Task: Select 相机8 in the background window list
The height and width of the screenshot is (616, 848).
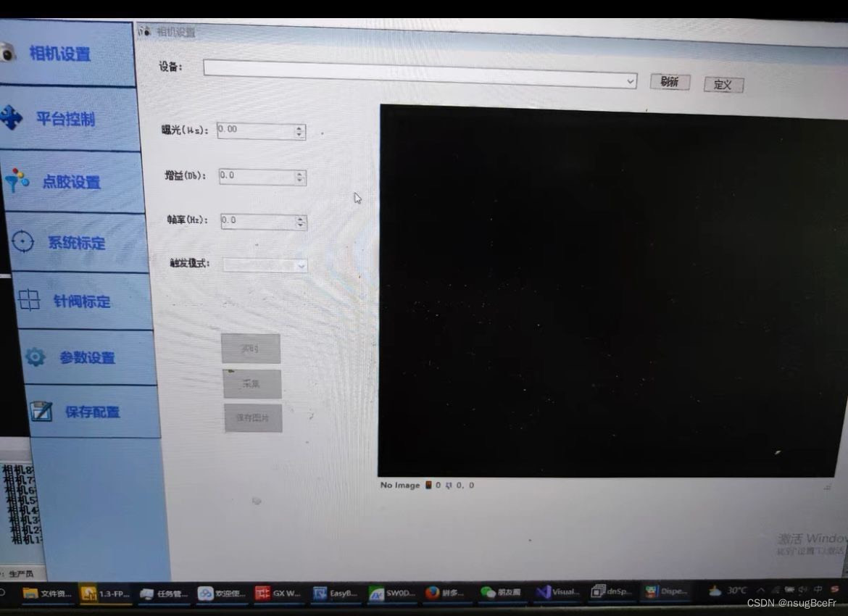Action: tap(18, 470)
